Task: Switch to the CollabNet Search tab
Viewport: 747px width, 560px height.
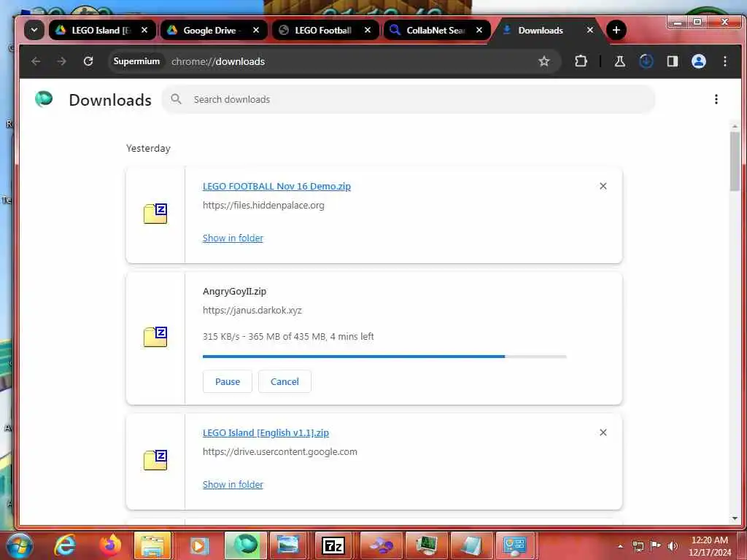Action: (438, 30)
